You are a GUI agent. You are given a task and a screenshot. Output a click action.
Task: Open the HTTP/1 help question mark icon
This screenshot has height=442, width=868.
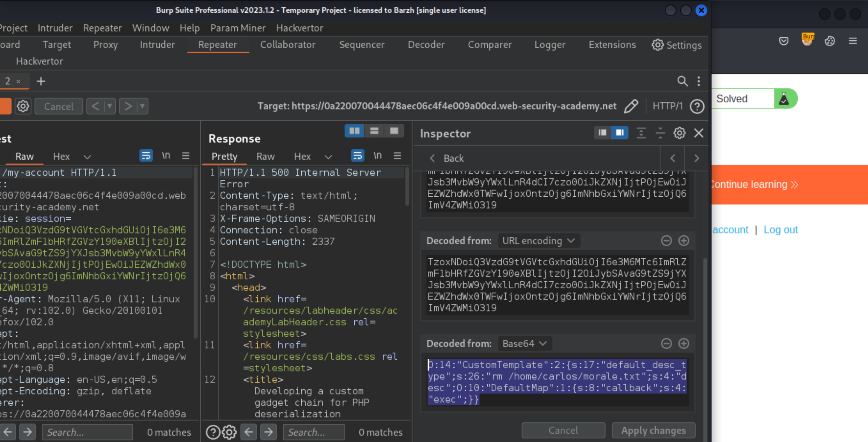[697, 106]
